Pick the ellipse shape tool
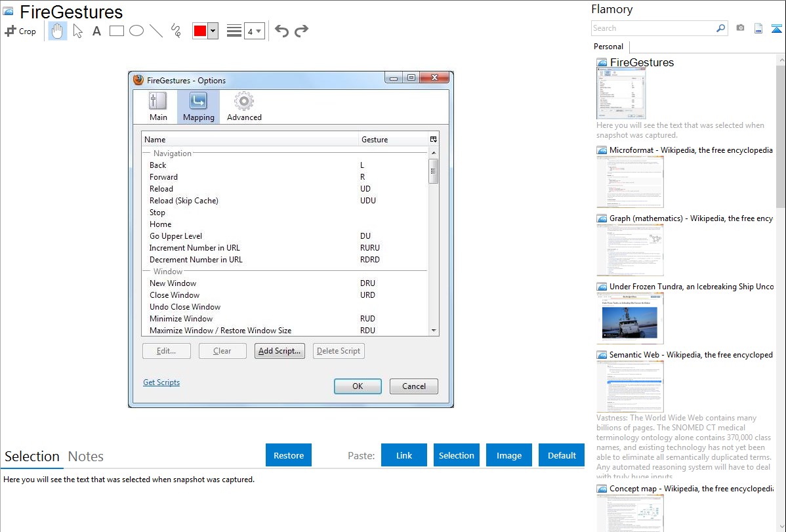Image resolution: width=786 pixels, height=532 pixels. 136,31
